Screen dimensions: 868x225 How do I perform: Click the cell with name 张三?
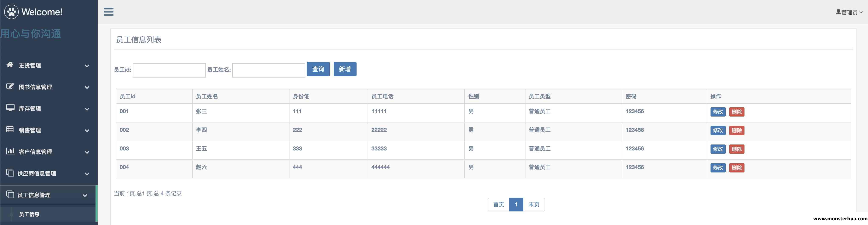tap(241, 113)
